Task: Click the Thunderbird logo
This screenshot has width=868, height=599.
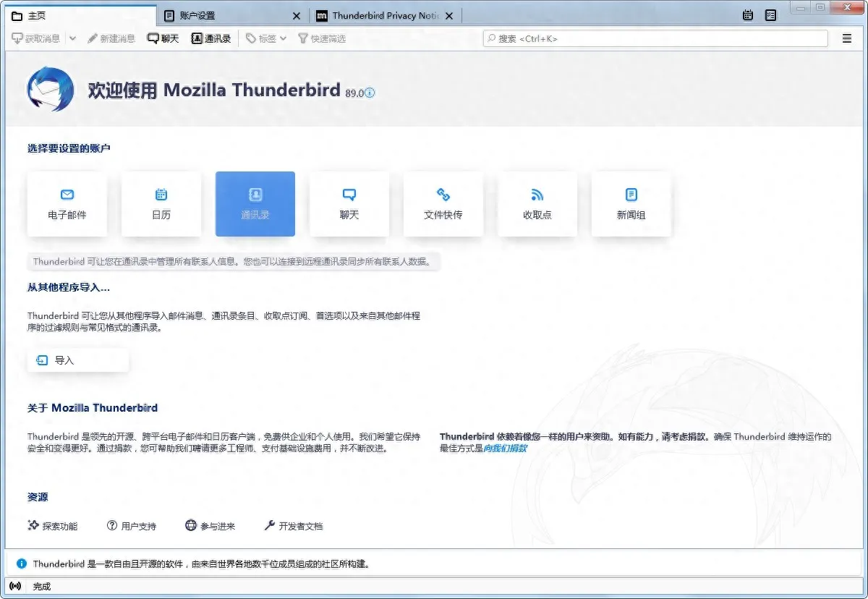Action: (x=51, y=90)
